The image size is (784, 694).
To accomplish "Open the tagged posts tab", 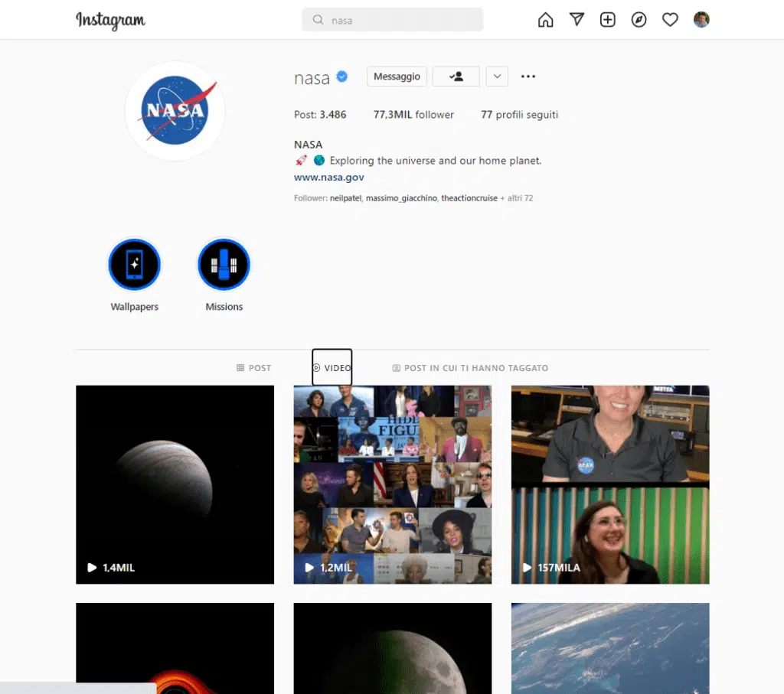I will click(470, 368).
